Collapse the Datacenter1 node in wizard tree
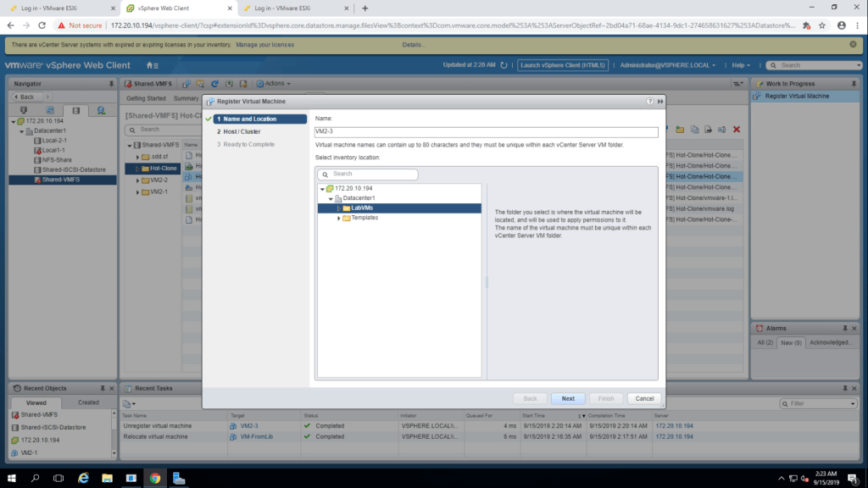 [330, 198]
